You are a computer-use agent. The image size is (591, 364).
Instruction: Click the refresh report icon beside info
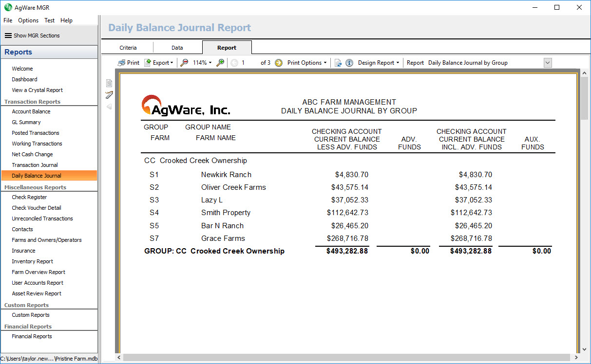click(338, 63)
